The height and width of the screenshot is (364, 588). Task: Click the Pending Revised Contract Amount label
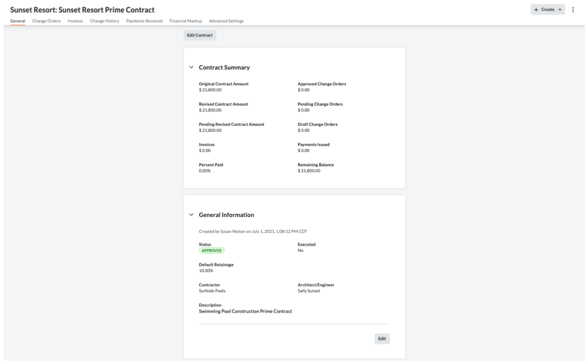(231, 124)
